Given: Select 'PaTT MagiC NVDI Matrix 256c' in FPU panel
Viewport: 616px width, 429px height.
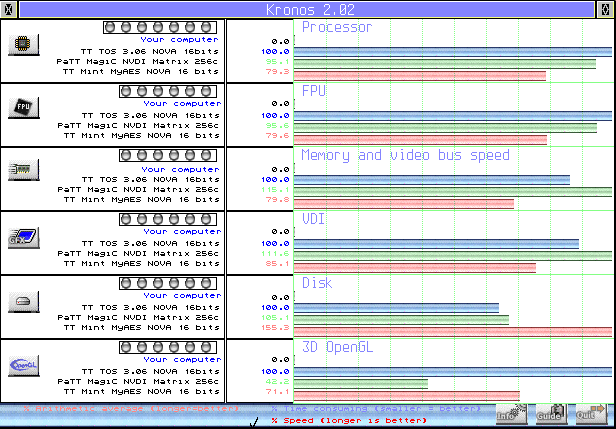Looking at the screenshot, I should (138, 126).
